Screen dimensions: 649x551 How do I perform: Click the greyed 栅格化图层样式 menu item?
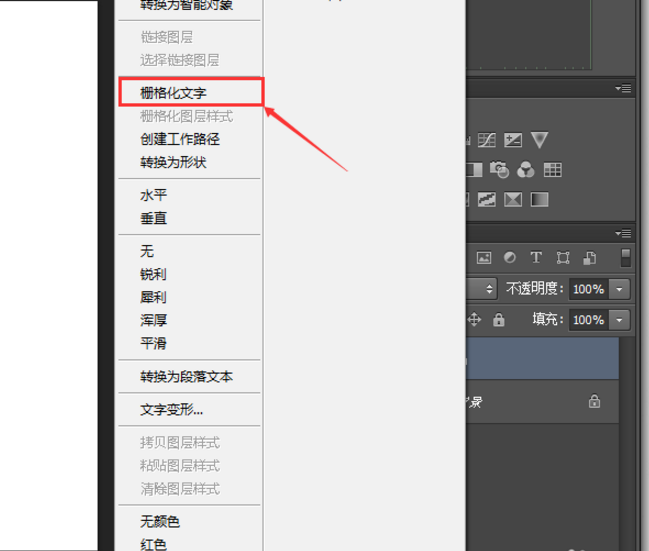(189, 116)
